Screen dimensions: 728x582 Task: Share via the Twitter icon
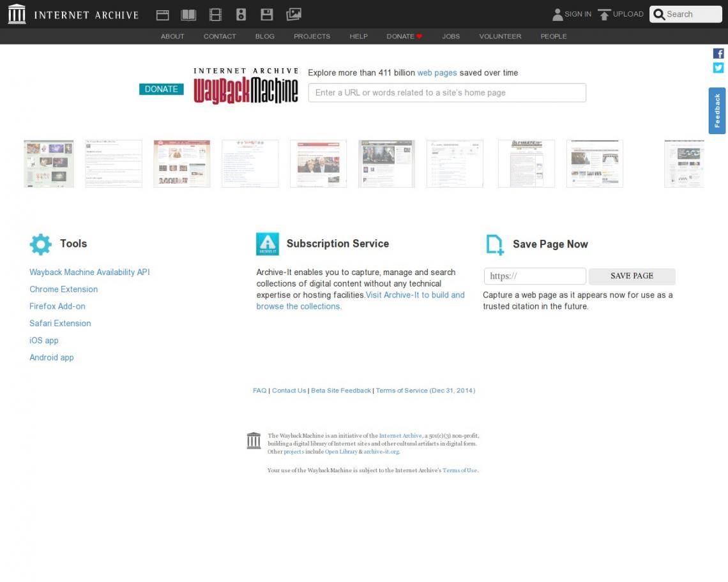[718, 68]
